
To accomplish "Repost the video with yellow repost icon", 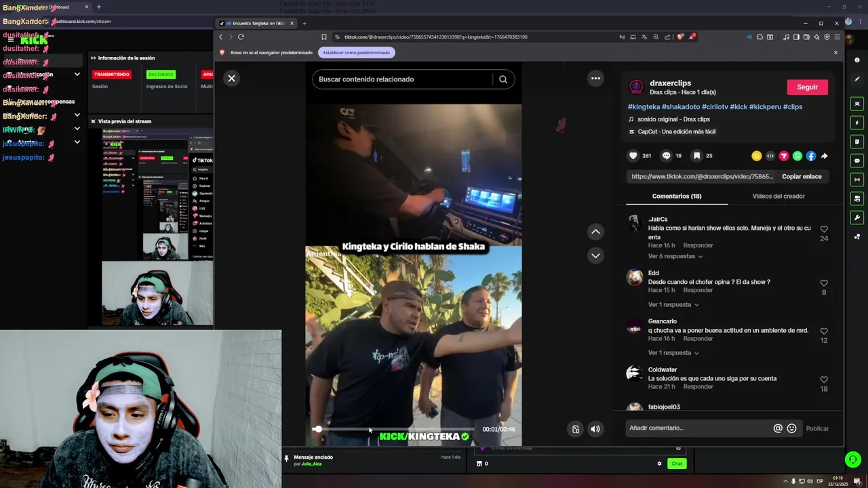I will pos(757,156).
